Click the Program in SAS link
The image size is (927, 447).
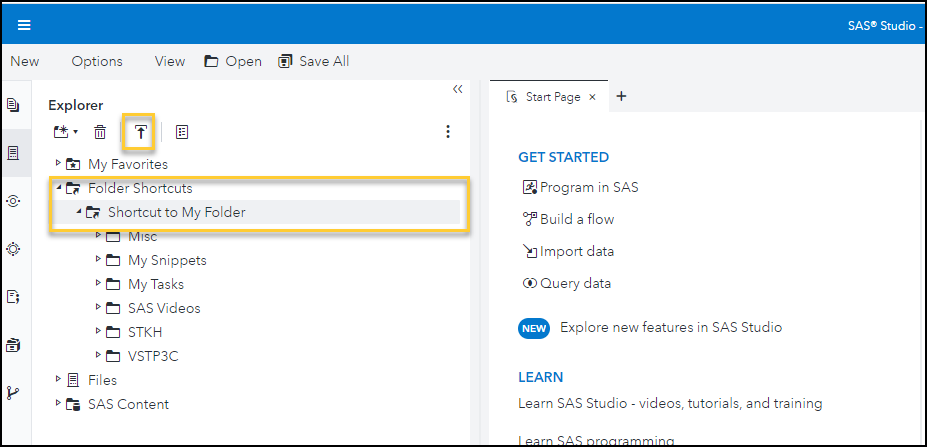588,187
